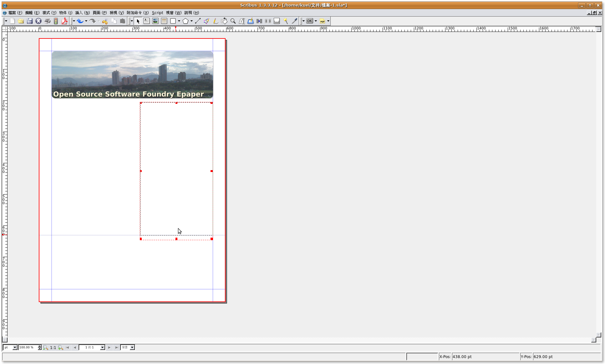Viewport: 605px width, 364px height.
Task: Select the Insert Image Frame tool
Action: point(155,21)
